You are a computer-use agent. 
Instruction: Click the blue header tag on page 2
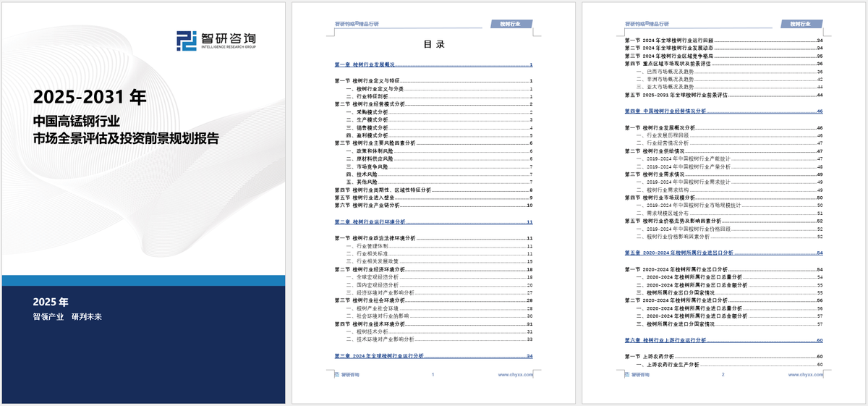click(x=801, y=24)
